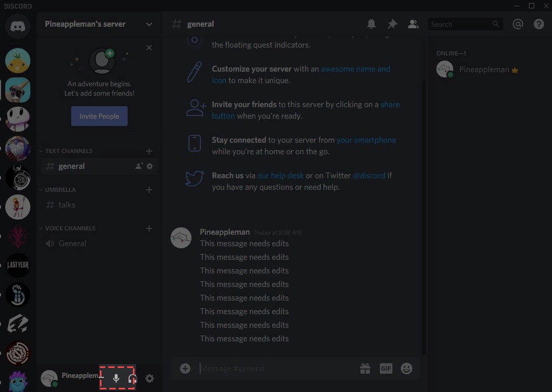Viewport: 552px width, 392px height.
Task: Collapse the VOICE CHANNELS category
Action: 67,228
